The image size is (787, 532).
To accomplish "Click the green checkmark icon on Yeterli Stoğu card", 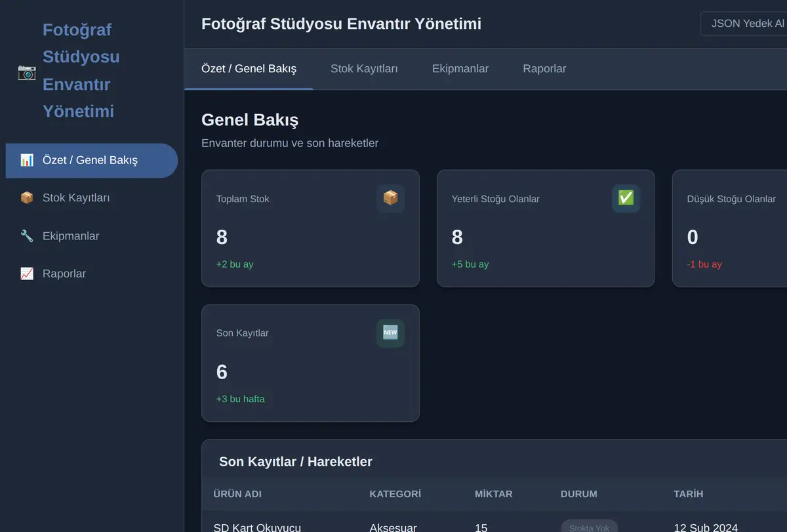I will coord(626,198).
